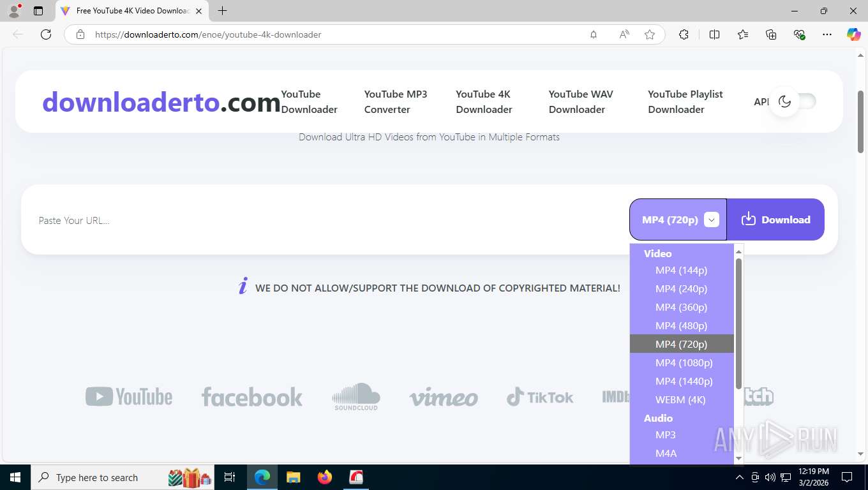Click the vimeo platform logo
This screenshot has width=868, height=490.
(x=444, y=397)
